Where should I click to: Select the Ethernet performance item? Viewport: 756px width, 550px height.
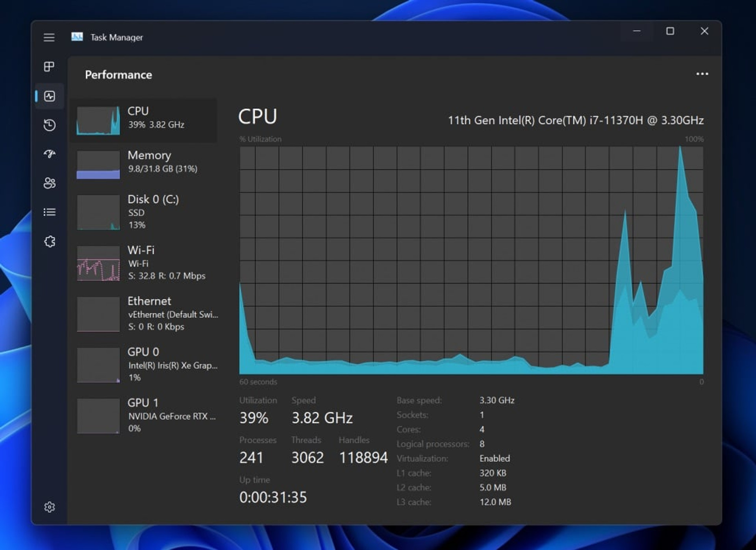point(144,314)
